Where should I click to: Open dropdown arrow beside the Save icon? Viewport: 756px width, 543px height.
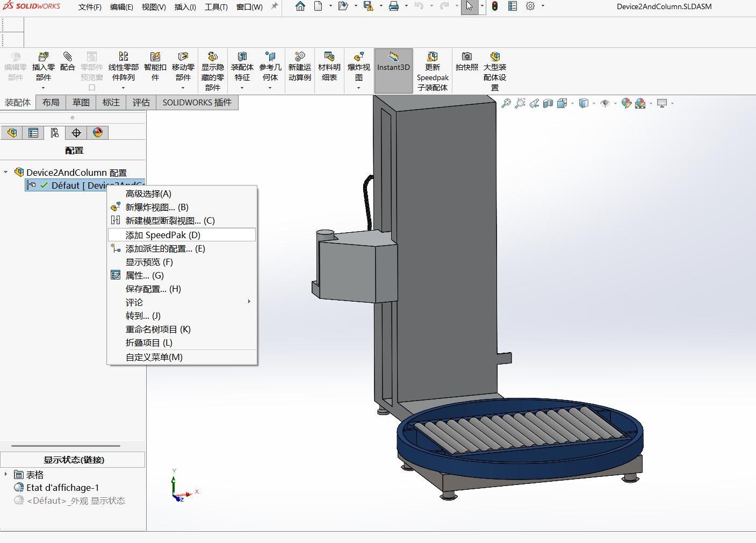(x=380, y=6)
